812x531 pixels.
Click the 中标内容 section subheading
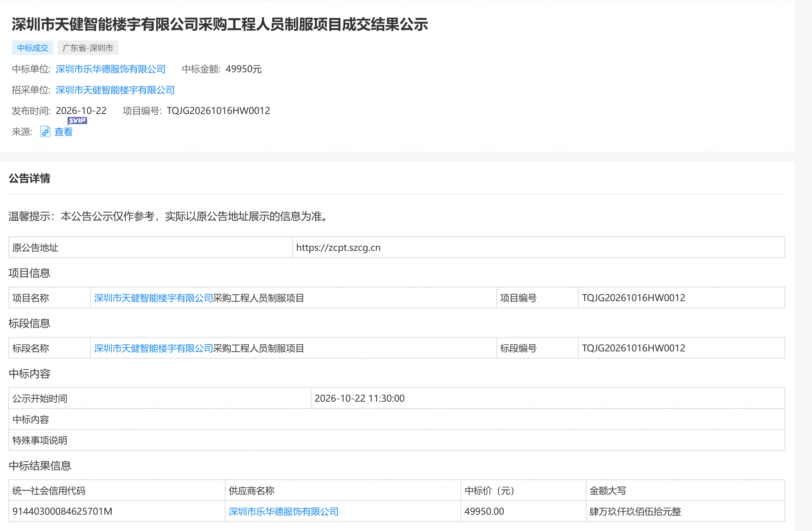[29, 374]
